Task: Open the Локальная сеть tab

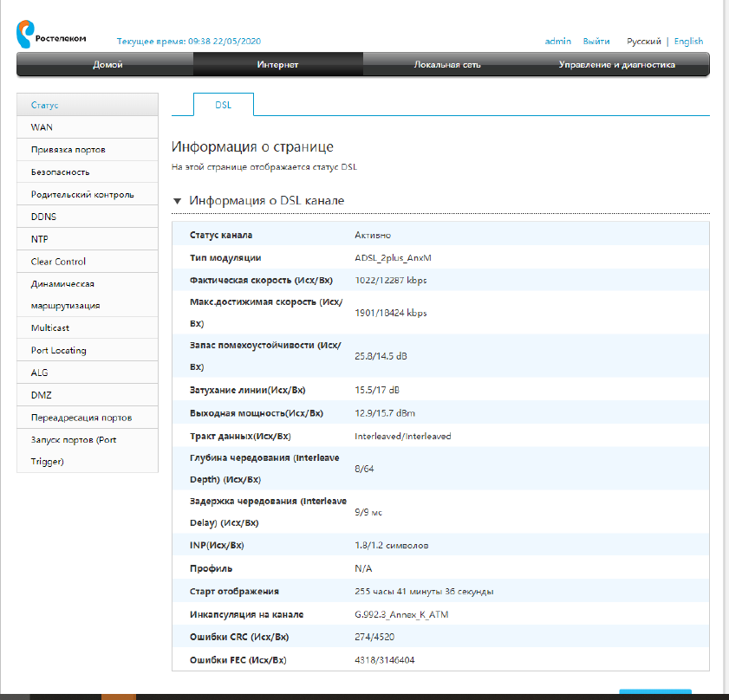Action: point(447,65)
